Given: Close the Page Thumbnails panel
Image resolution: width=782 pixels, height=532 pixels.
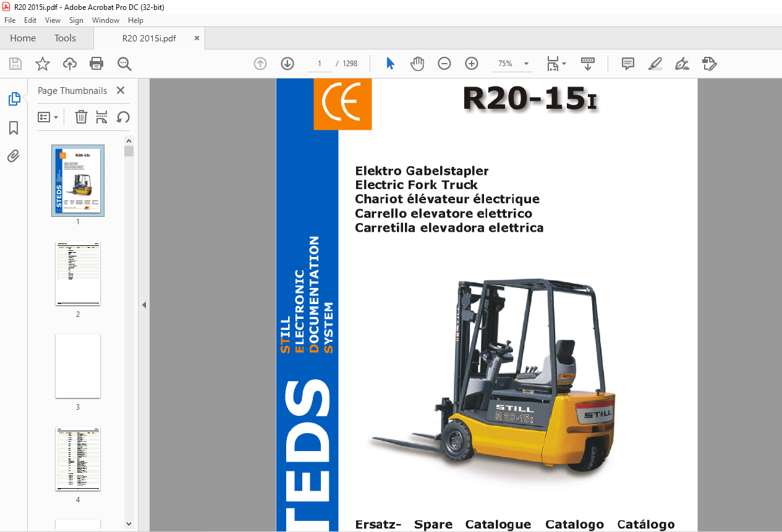Looking at the screenshot, I should click(x=121, y=91).
